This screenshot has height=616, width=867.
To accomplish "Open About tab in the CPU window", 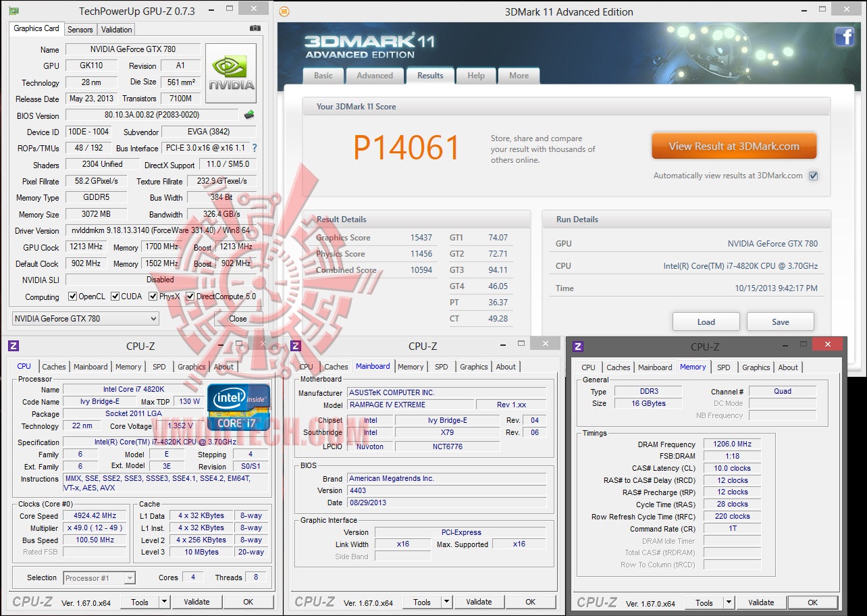I will pos(224,367).
